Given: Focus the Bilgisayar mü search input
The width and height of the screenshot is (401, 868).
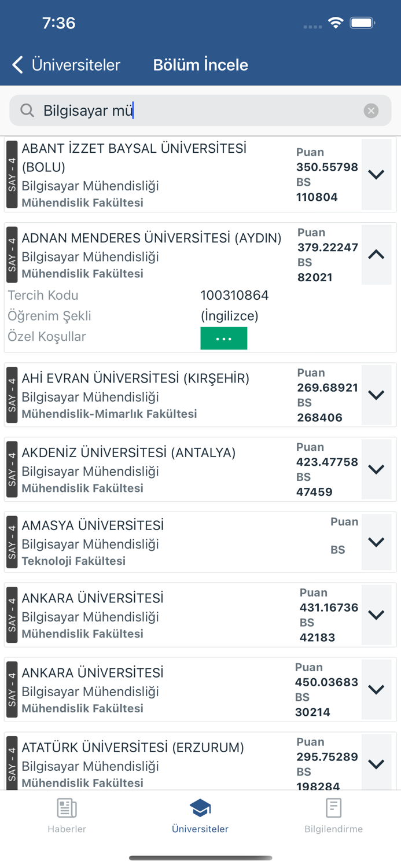Looking at the screenshot, I should tap(197, 111).
